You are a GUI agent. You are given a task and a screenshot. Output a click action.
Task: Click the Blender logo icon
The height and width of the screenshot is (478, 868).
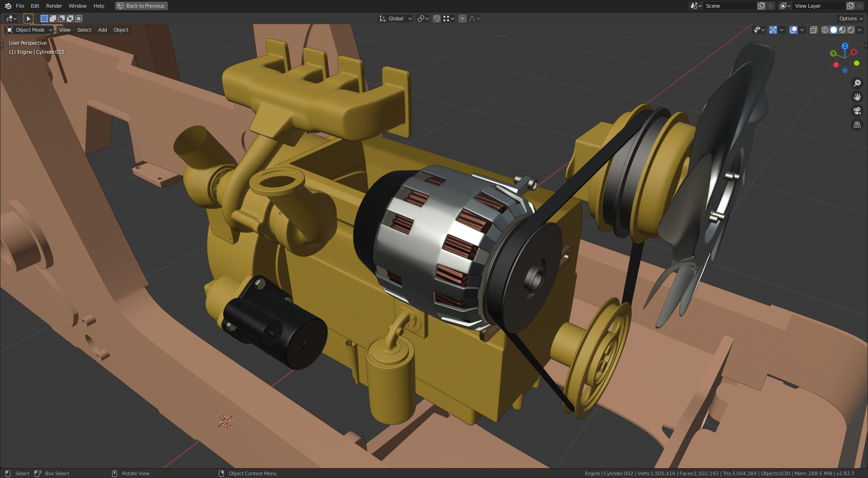(8, 6)
